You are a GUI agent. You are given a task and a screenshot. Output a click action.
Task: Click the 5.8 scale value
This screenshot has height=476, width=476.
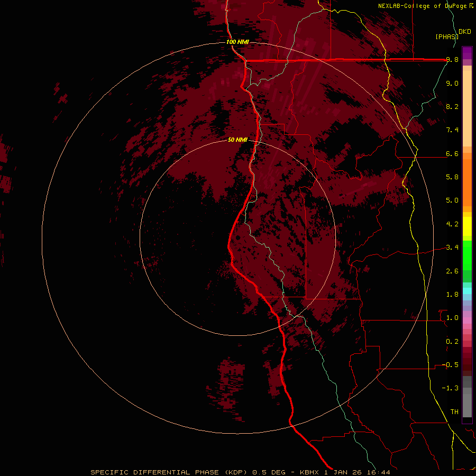pyautogui.click(x=452, y=177)
